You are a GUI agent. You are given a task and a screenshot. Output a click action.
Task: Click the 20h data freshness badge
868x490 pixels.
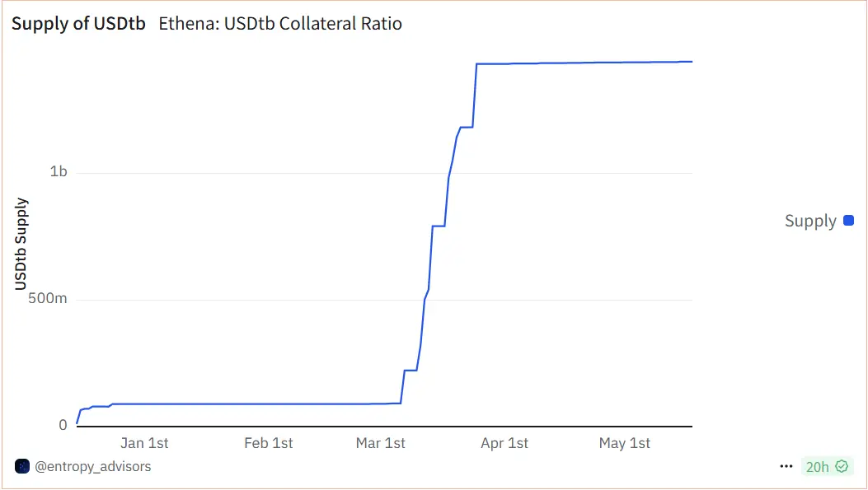(x=818, y=466)
